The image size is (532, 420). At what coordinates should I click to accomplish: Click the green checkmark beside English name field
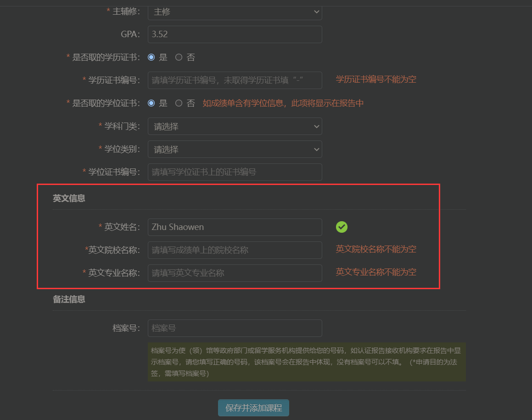click(342, 227)
